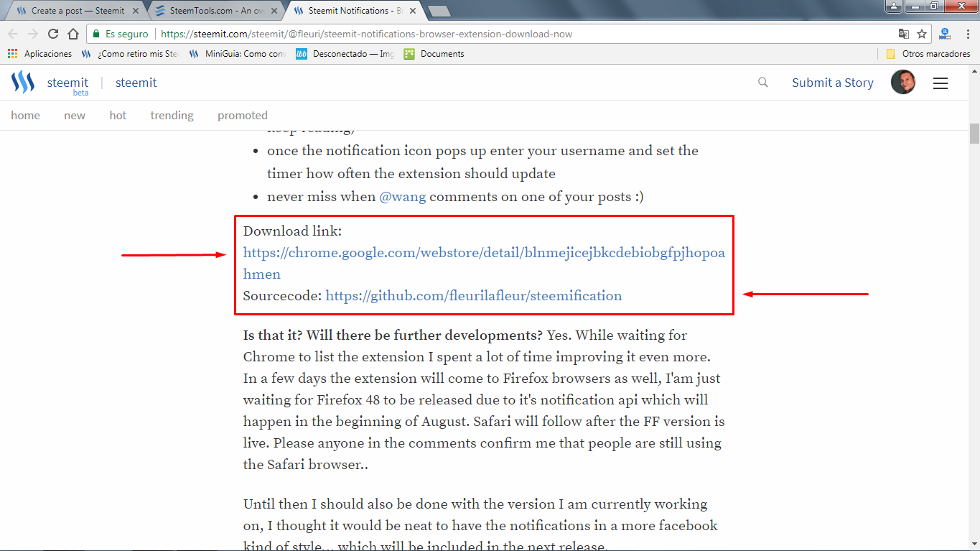The image size is (980, 551).
Task: Open the Steemit hamburger menu
Action: pyautogui.click(x=941, y=83)
